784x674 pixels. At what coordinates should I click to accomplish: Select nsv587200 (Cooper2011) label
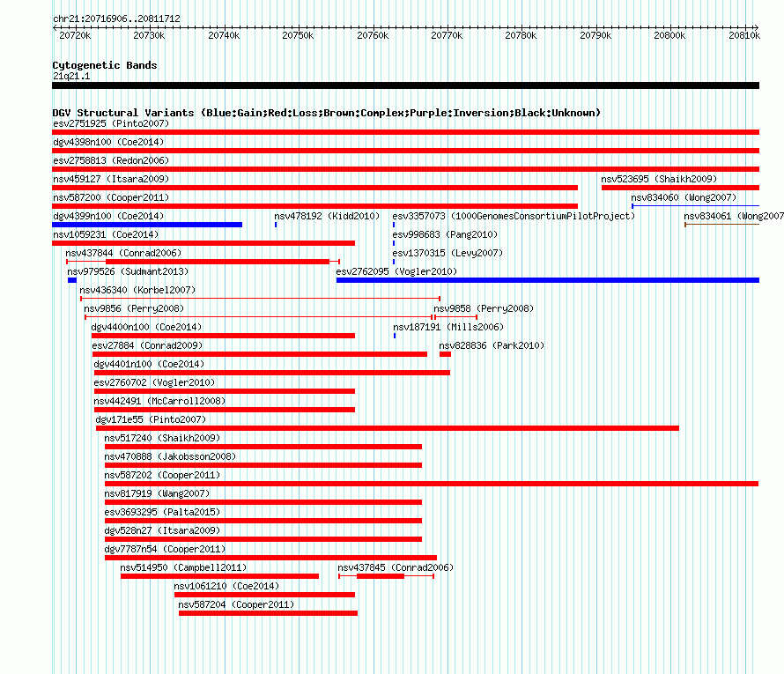pyautogui.click(x=111, y=197)
